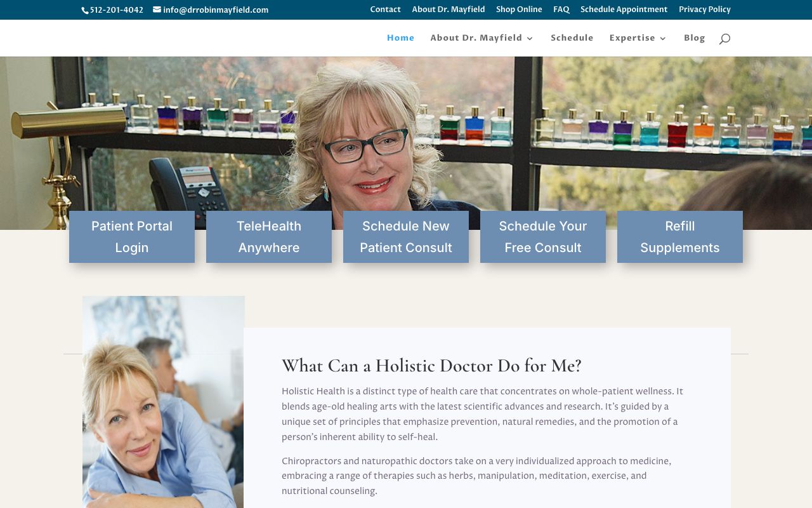This screenshot has height=508, width=812.
Task: Open the Privacy Policy link
Action: pos(705,10)
